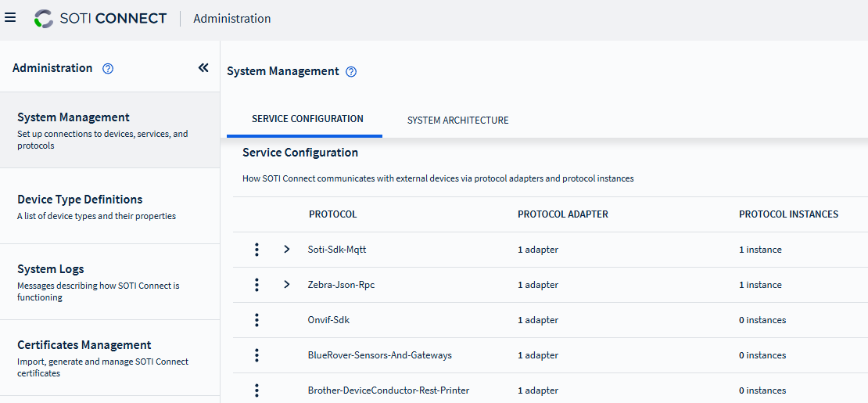The image size is (868, 403).
Task: Click the PROTOCOL ADAPTER column header
Action: (x=563, y=214)
